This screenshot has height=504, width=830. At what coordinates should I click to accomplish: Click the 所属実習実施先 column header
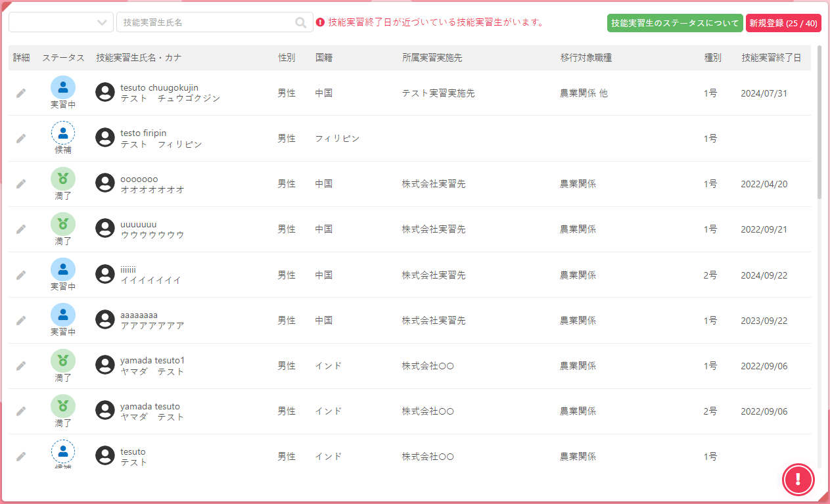tap(432, 58)
